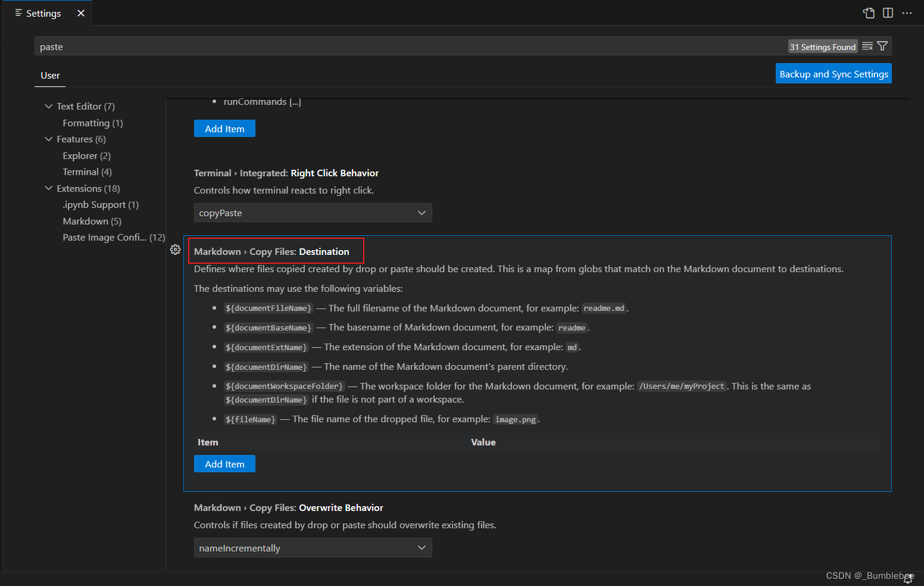The image size is (924, 586).
Task: Collapse the Text Editor section
Action: coord(48,106)
